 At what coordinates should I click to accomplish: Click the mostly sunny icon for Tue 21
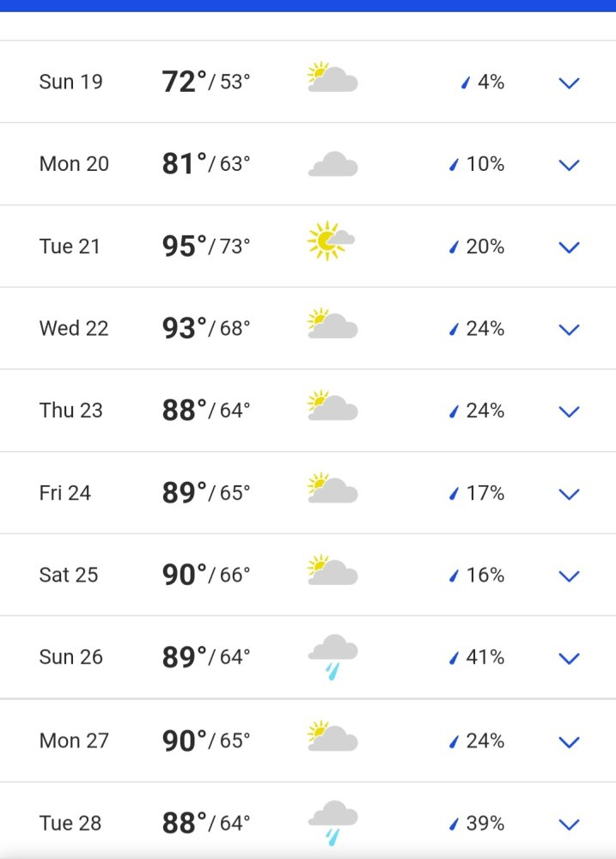pyautogui.click(x=331, y=241)
